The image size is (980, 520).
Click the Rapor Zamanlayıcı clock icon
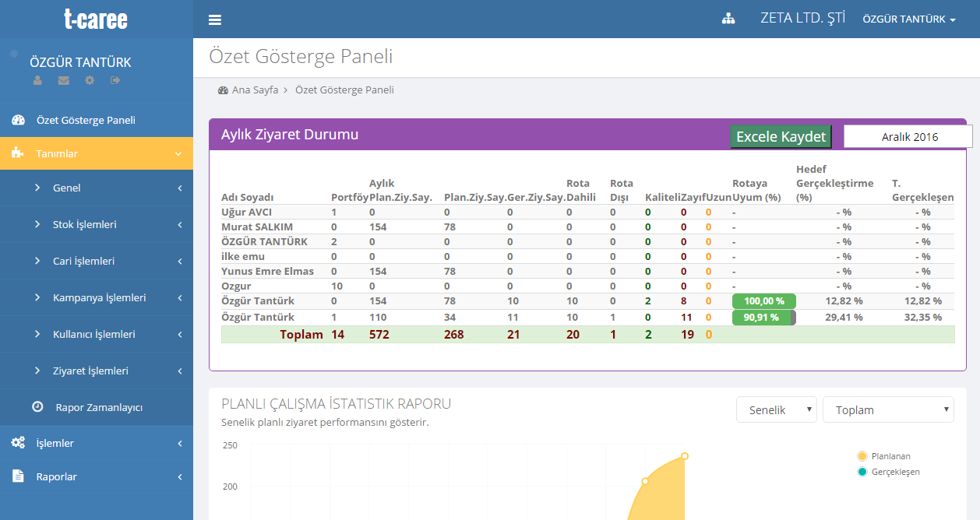pos(37,407)
